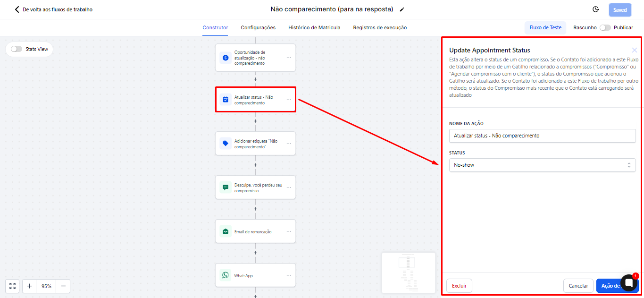Open options menu for Email de remarcação
This screenshot has width=644, height=298.
289,231
